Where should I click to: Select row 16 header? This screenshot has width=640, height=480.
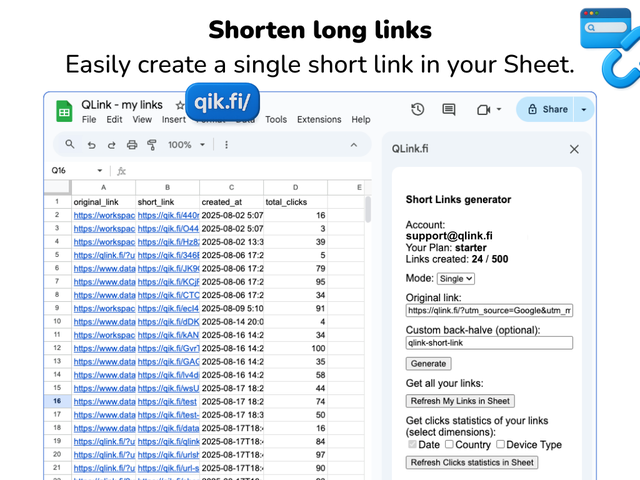click(57, 401)
